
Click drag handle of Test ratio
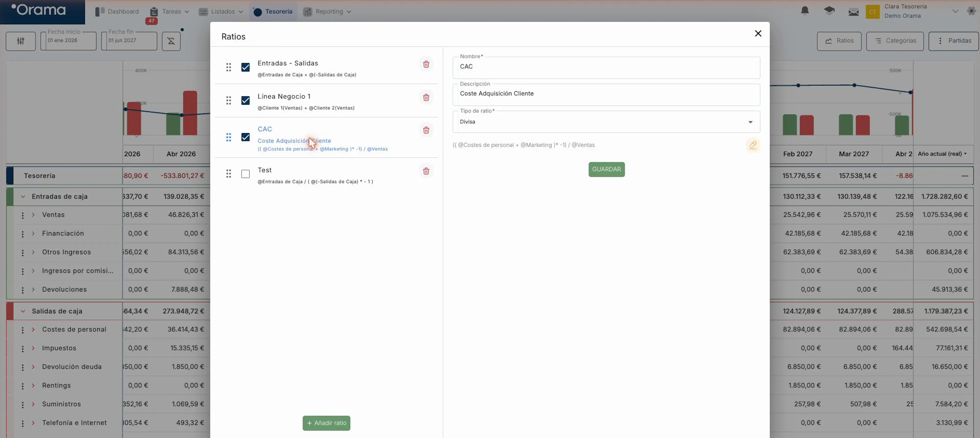point(229,174)
